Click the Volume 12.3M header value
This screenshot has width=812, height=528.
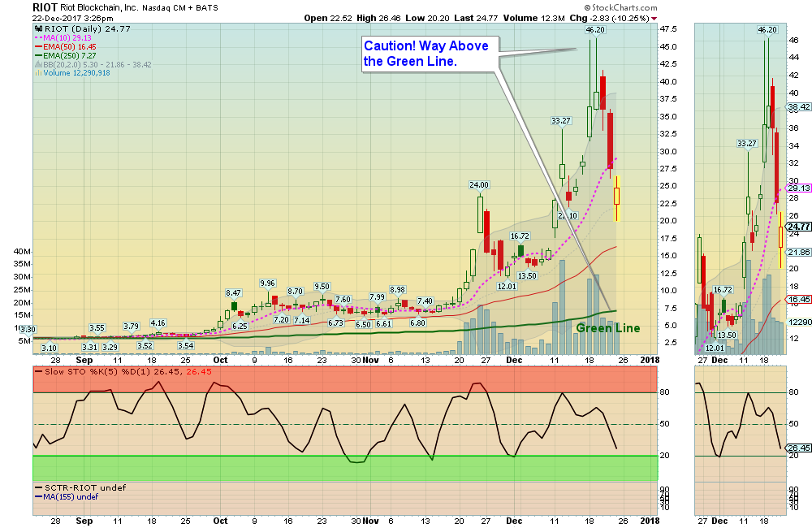(534, 18)
